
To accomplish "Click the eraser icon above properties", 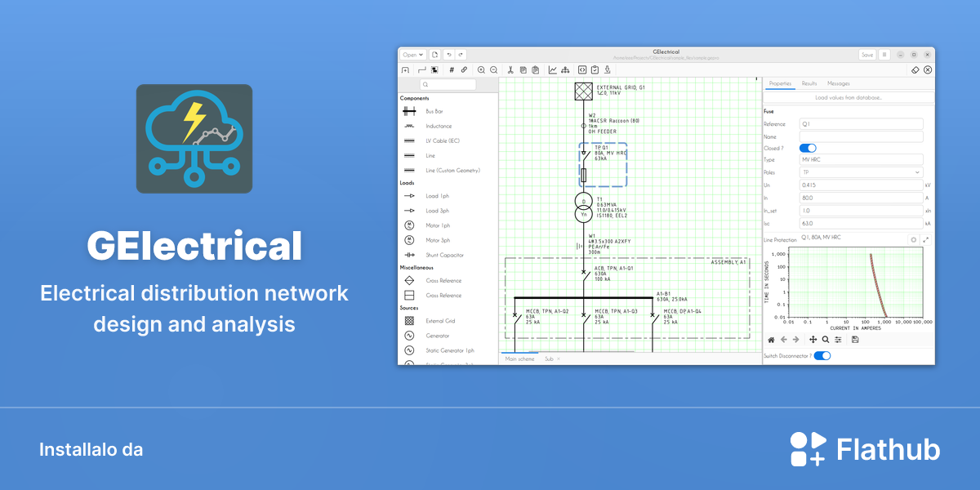I will click(x=915, y=70).
